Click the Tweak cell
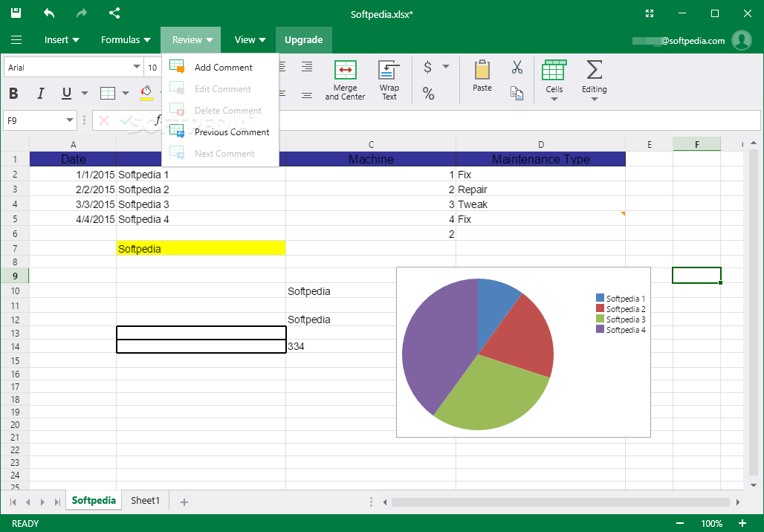 [x=540, y=204]
